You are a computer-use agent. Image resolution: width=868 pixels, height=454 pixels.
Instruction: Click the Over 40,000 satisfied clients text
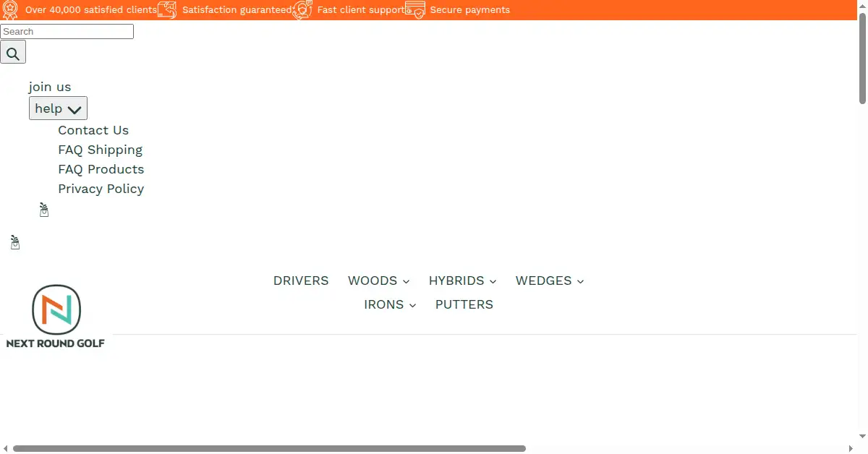[x=91, y=10]
